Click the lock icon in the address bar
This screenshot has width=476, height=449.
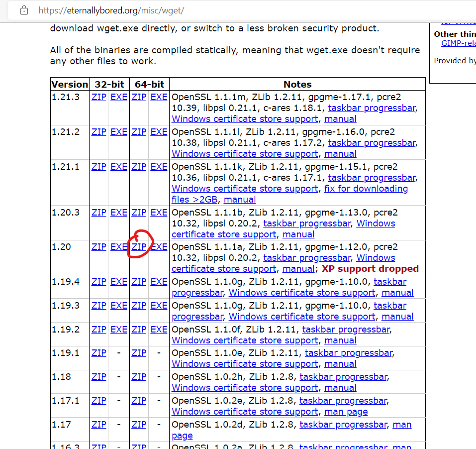(24, 10)
